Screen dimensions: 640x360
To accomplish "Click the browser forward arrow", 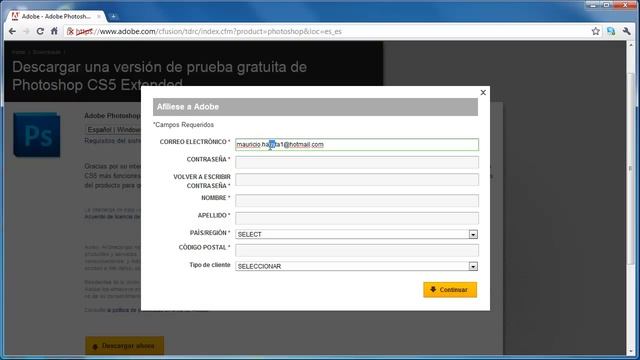I will (26, 31).
